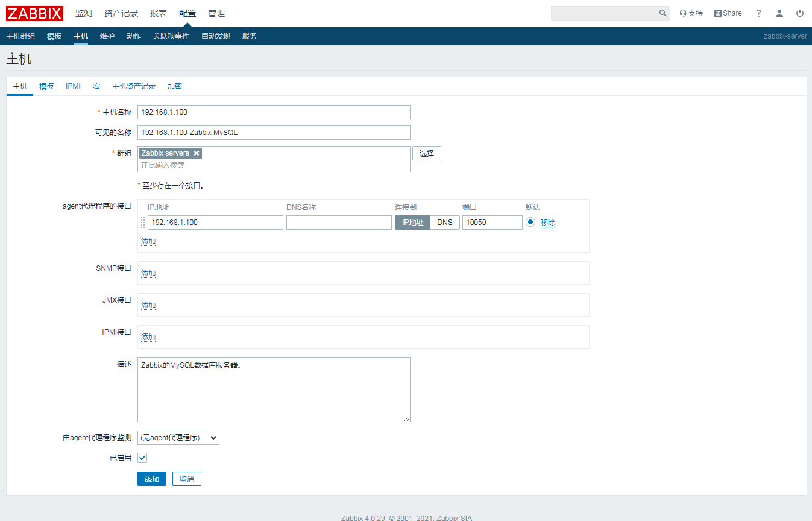
Task: Switch to the 主机资产记录 tab
Action: point(134,86)
